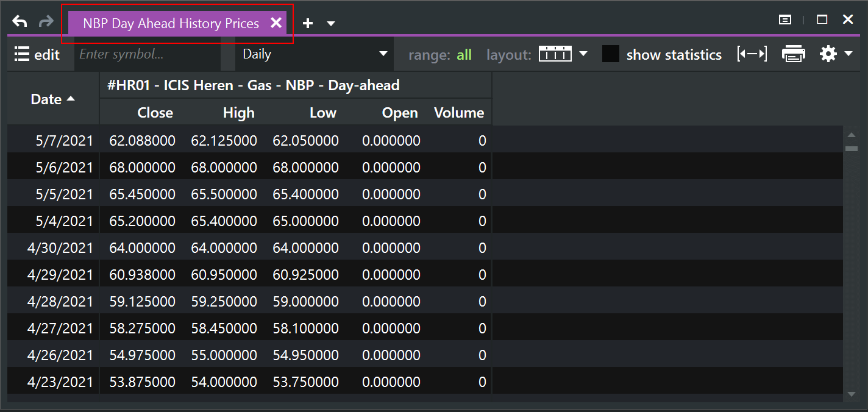Viewport: 868px width, 412px height.
Task: Select the 5/7/2021 date cell
Action: click(x=53, y=141)
